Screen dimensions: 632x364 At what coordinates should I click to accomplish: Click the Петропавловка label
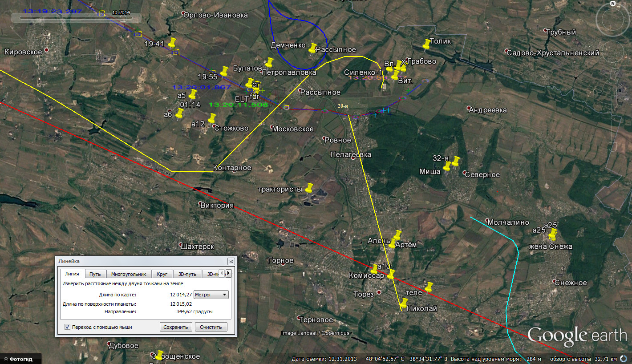289,72
